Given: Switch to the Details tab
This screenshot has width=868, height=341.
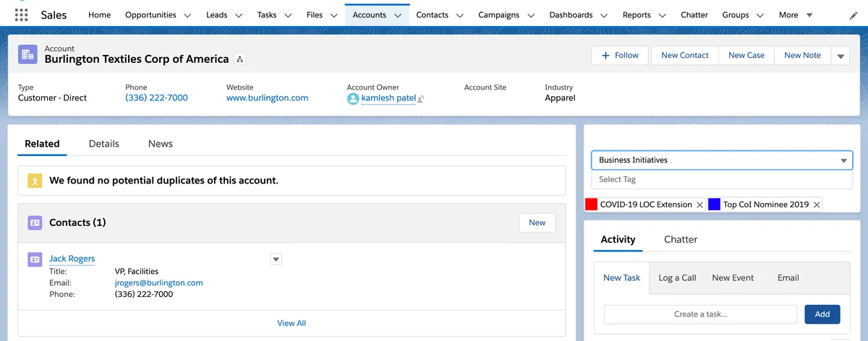Looking at the screenshot, I should 104,144.
